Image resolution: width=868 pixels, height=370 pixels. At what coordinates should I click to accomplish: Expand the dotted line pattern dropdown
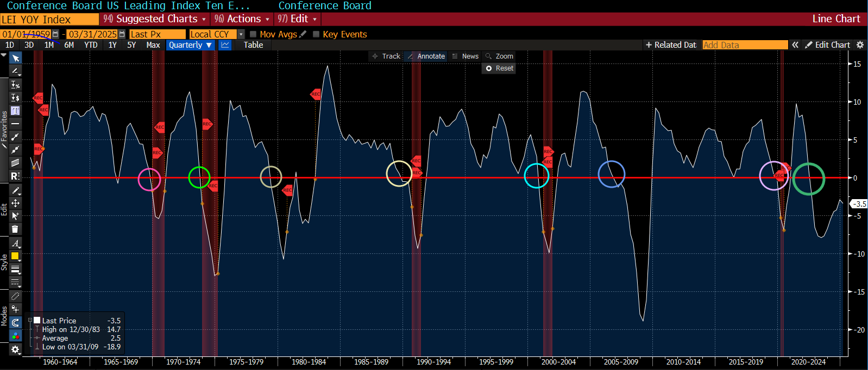(15, 282)
